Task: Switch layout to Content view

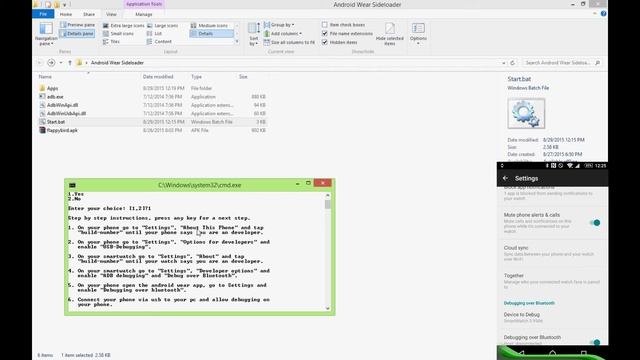Action: pos(159,42)
